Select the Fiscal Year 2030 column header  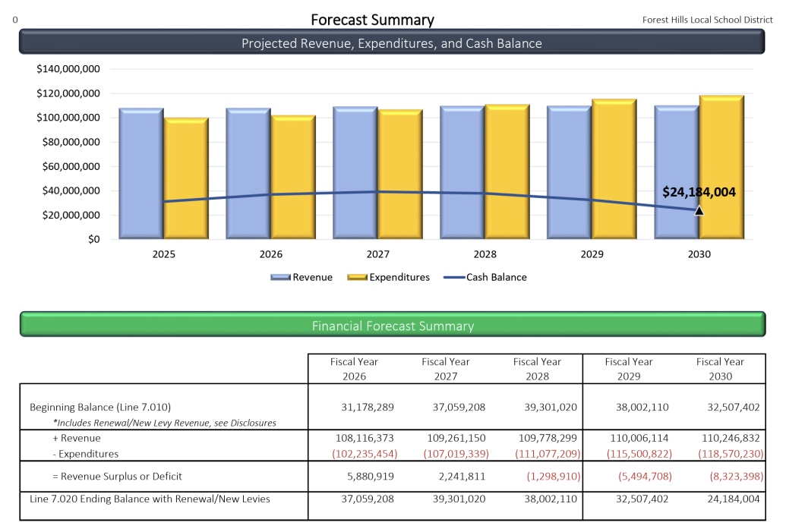point(720,369)
